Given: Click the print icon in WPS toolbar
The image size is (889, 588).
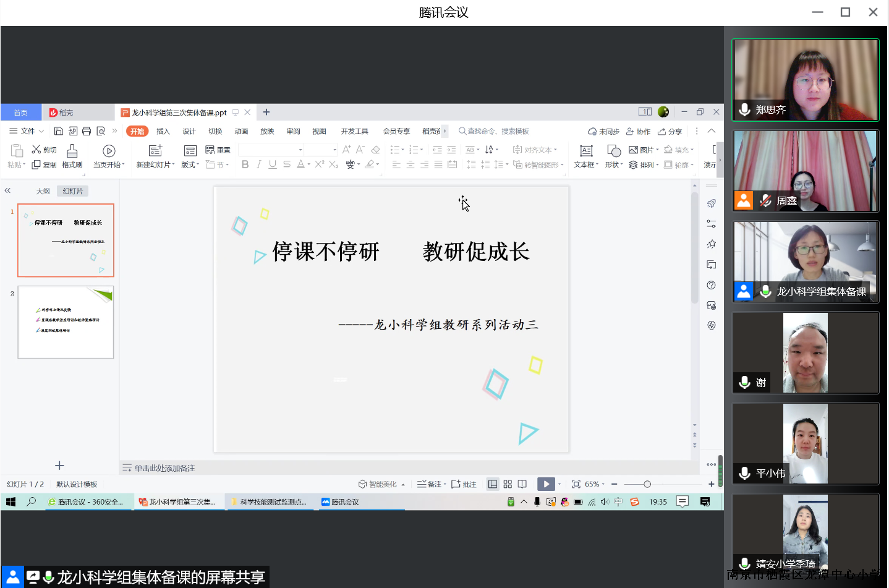Looking at the screenshot, I should (87, 131).
